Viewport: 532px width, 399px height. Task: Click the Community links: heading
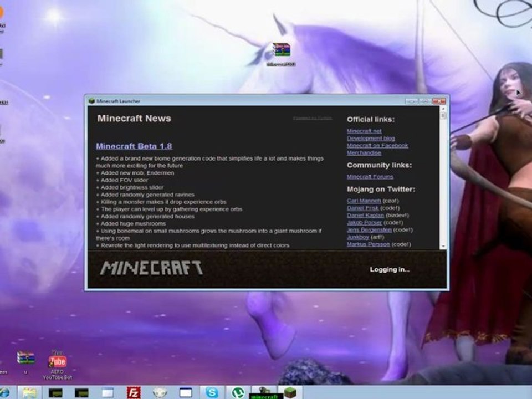click(379, 165)
